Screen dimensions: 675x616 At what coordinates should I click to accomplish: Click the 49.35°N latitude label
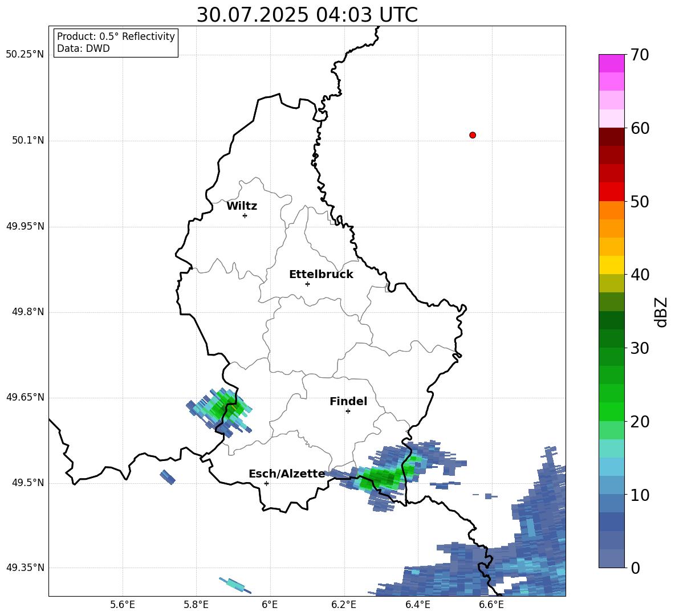point(25,568)
